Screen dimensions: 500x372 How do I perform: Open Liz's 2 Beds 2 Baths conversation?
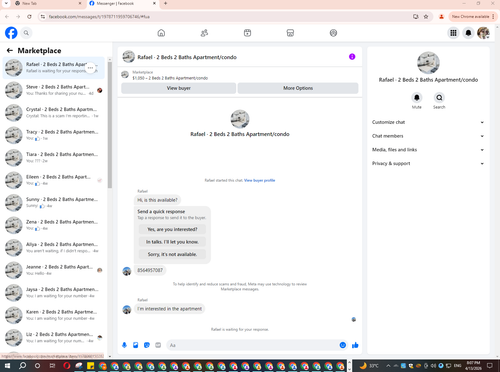click(x=54, y=338)
